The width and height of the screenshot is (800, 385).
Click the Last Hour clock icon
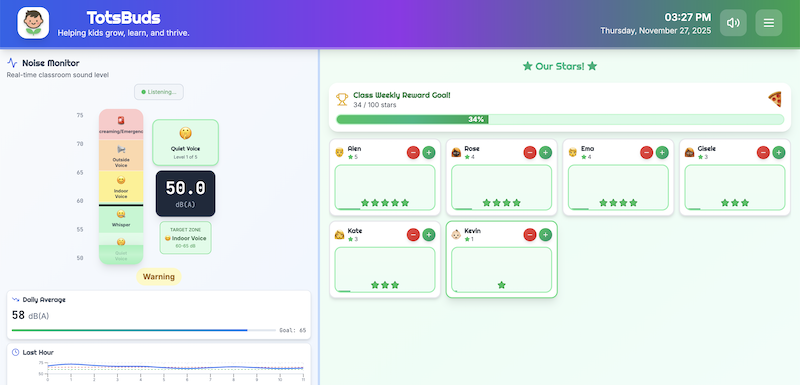15,352
